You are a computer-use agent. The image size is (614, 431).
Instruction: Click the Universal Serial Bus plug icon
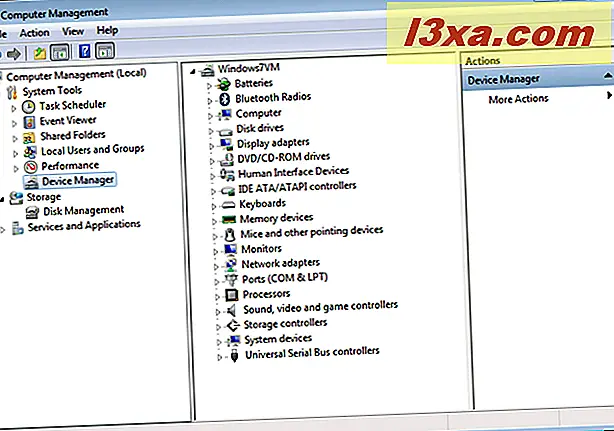(235, 355)
